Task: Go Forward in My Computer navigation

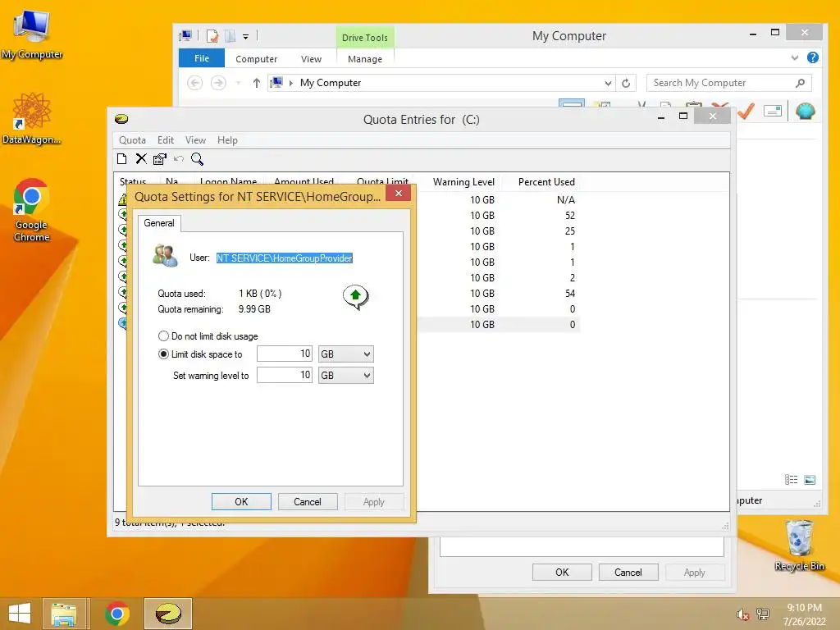Action: [x=218, y=83]
